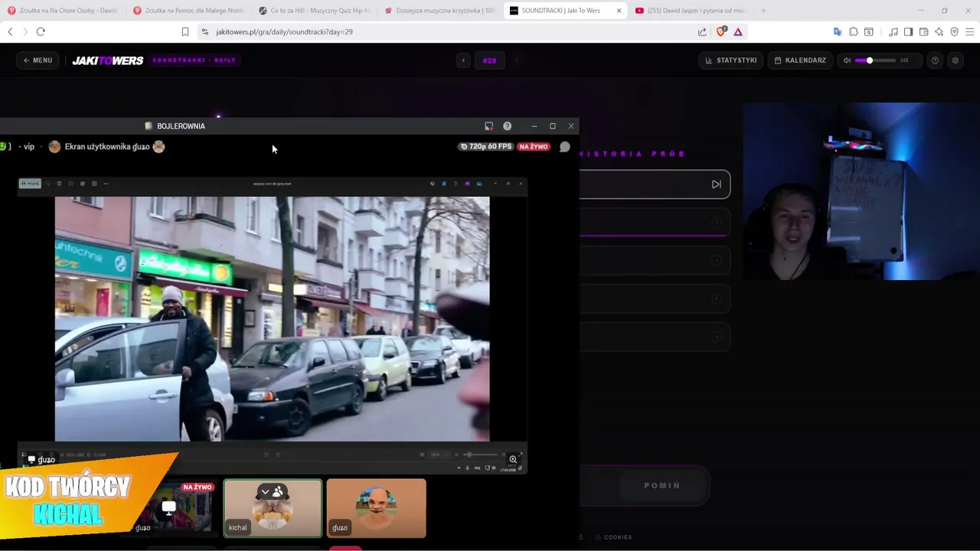This screenshot has height=551, width=980.
Task: Open Brave Rewards triangle icon
Action: click(737, 32)
